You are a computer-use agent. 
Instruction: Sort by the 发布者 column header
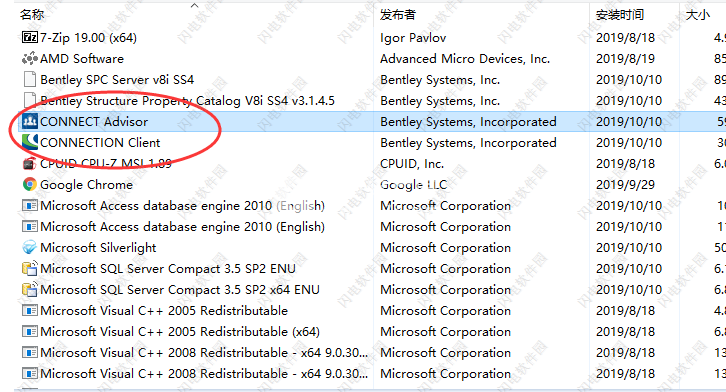pyautogui.click(x=398, y=14)
